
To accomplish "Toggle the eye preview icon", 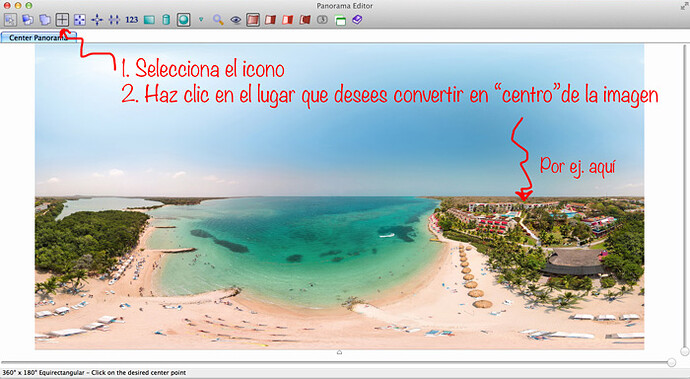I will [x=236, y=20].
